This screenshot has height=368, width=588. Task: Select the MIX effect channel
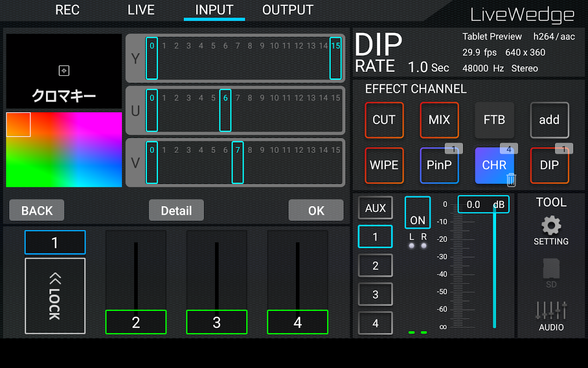[x=439, y=120]
